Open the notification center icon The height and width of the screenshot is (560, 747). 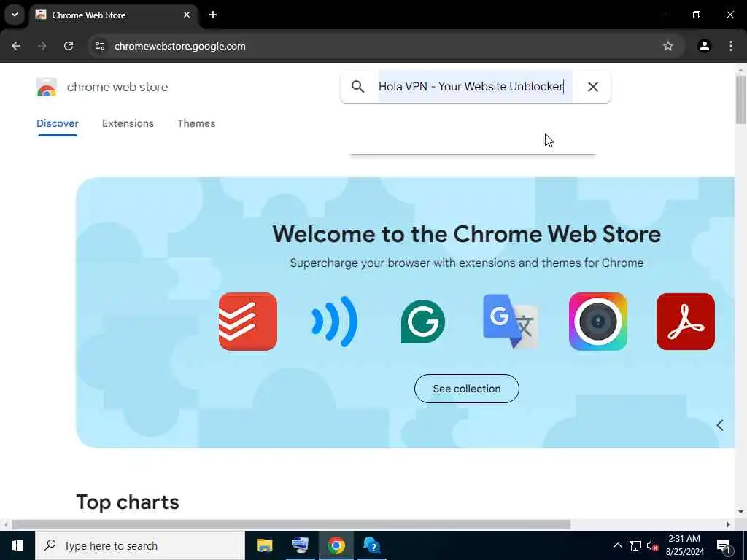point(724,545)
